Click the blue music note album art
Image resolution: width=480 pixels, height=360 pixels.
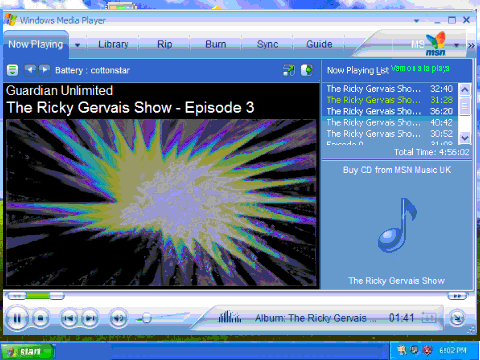point(397,225)
